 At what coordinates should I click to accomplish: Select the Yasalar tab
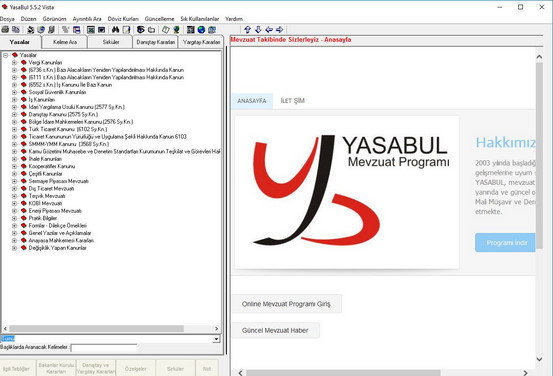(x=20, y=42)
